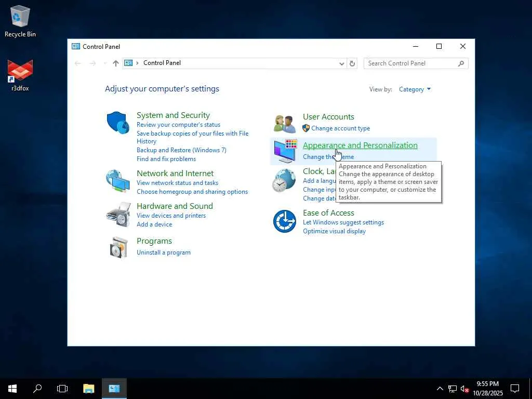Click Optimize visual display
The width and height of the screenshot is (532, 399).
tap(334, 231)
